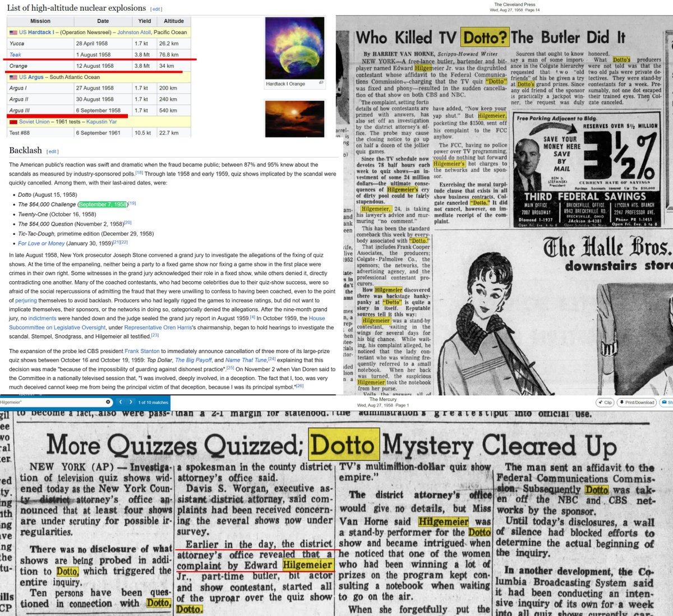Go to the next search match arrow

tap(131, 402)
